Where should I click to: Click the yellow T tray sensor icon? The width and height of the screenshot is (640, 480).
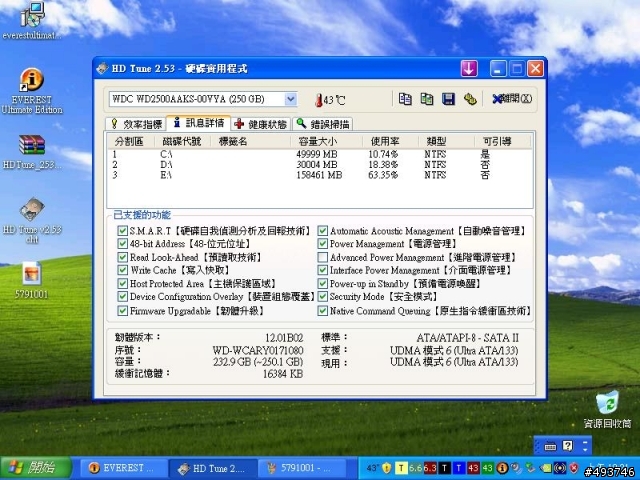click(x=402, y=468)
